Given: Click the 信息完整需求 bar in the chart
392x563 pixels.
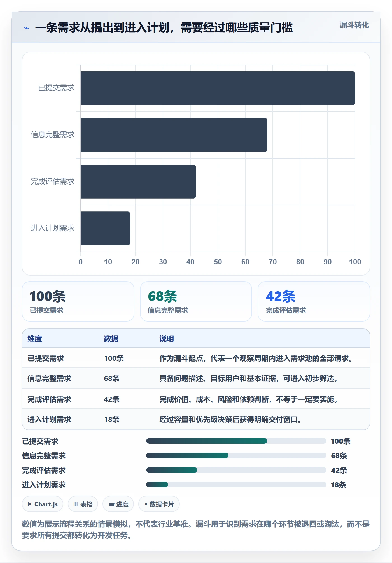Looking at the screenshot, I should point(174,135).
